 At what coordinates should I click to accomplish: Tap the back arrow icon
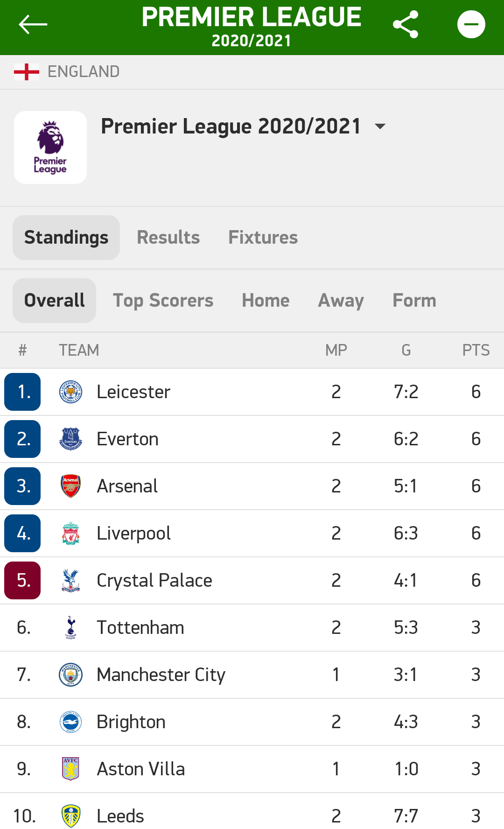click(33, 24)
